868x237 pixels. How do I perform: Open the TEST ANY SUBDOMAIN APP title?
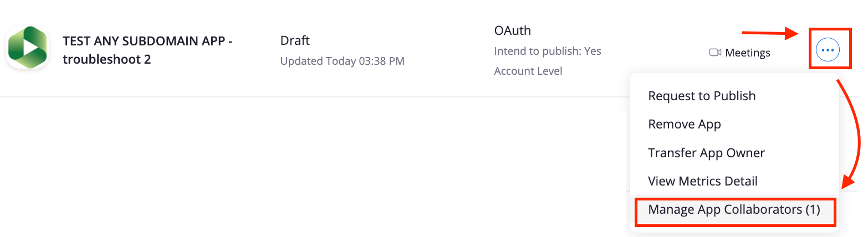(147, 40)
